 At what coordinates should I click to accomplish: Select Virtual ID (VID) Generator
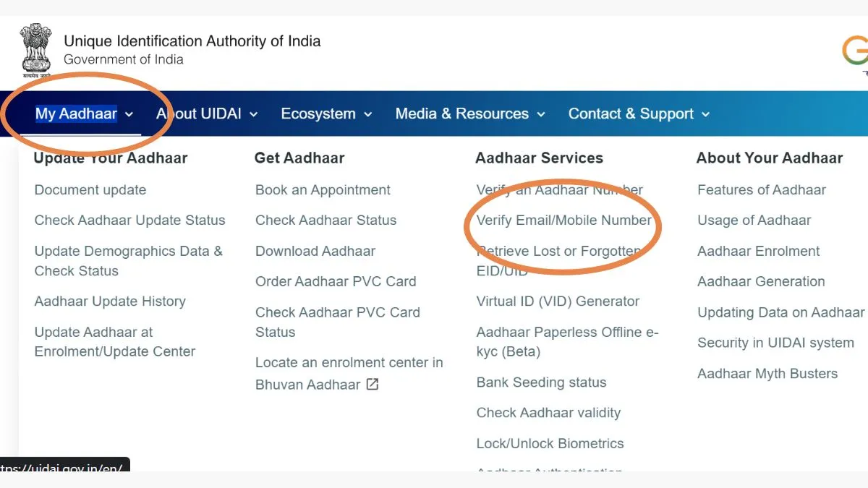pos(558,301)
